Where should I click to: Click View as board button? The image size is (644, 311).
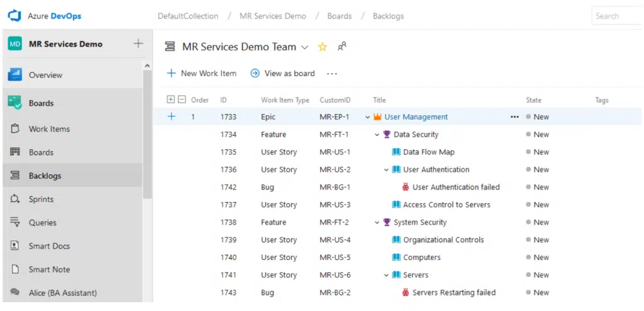click(282, 73)
